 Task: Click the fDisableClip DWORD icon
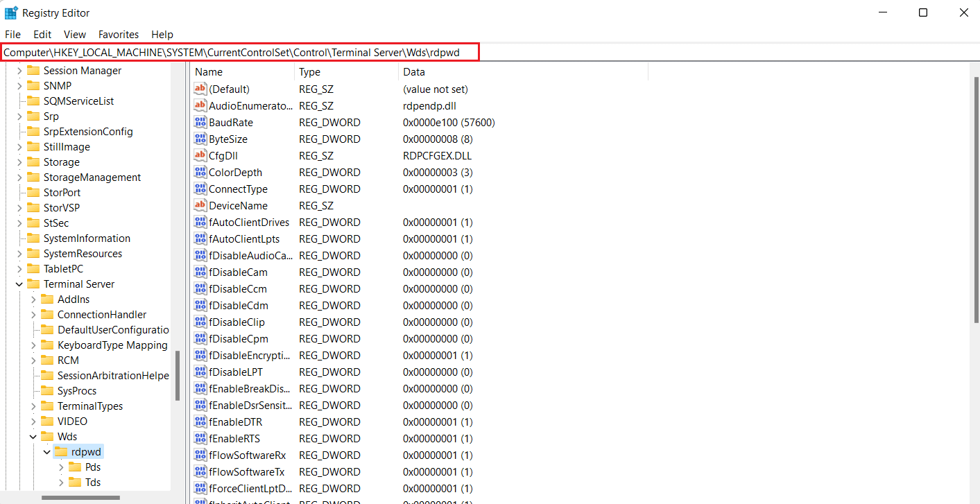pyautogui.click(x=200, y=322)
